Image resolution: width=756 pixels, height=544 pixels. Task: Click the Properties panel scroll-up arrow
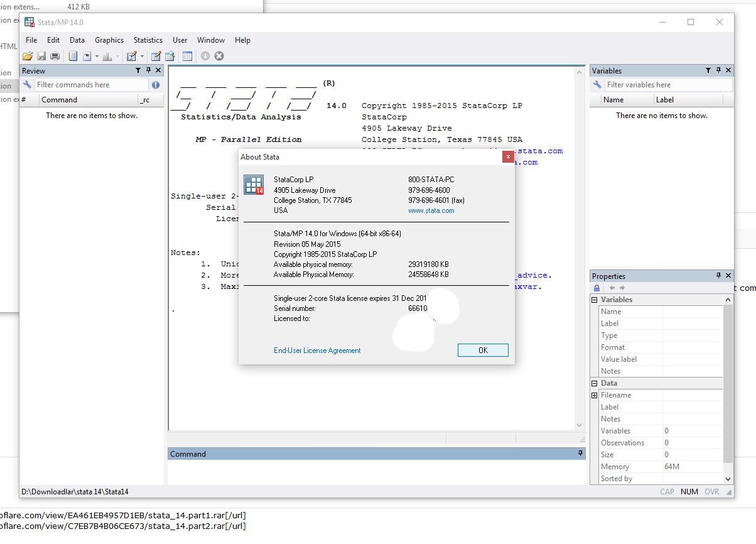pos(728,300)
